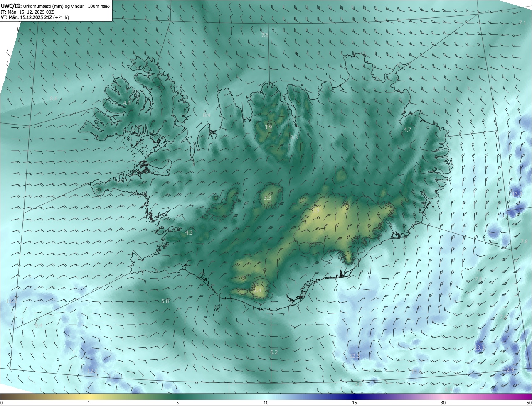The image size is (532, 406).
Task: Click the 1 tick on the color scale
Action: coord(89,403)
